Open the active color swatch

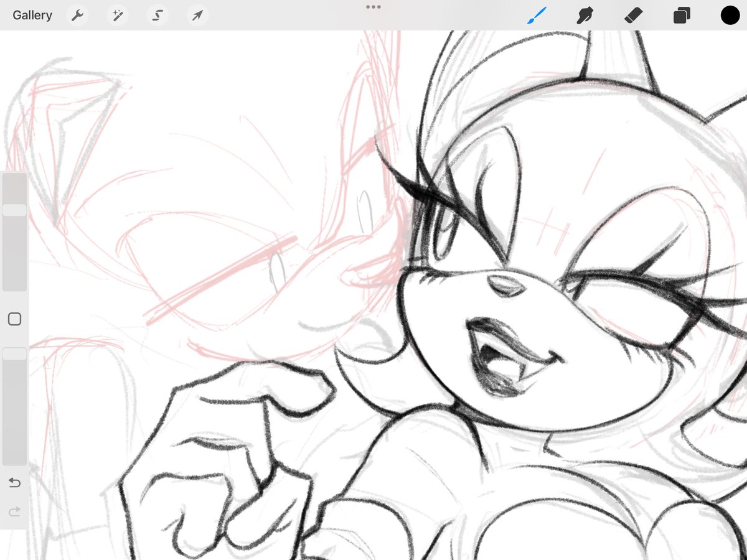point(730,15)
